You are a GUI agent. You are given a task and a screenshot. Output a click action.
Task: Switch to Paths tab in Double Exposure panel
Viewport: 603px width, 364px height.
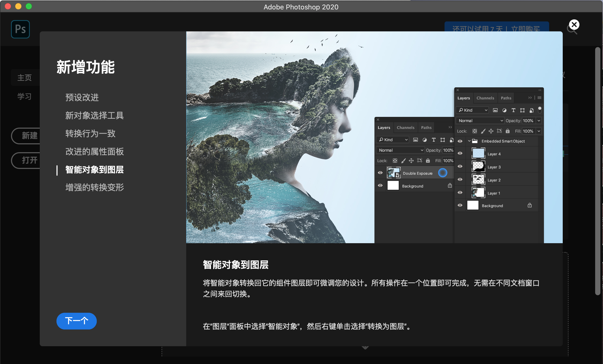tap(426, 128)
